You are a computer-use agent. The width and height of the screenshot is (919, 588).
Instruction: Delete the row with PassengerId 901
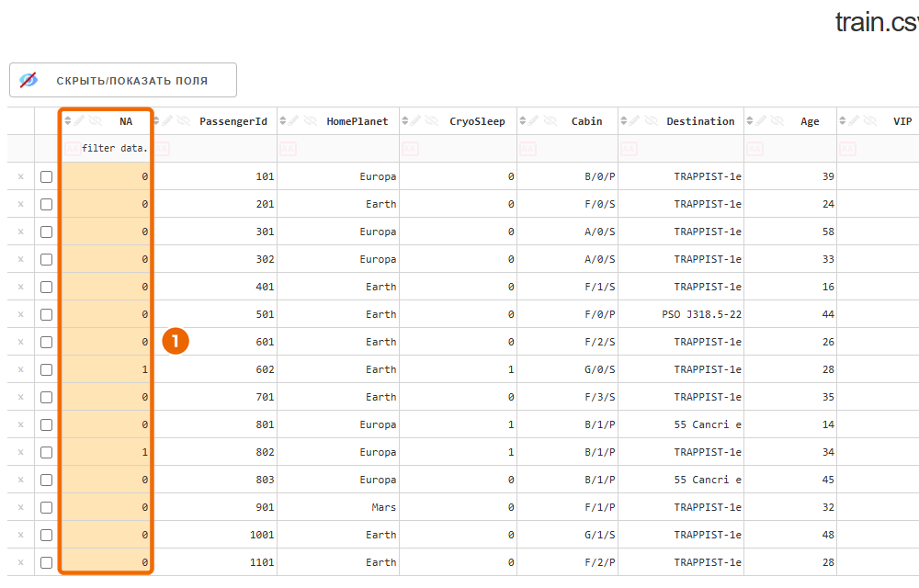pyautogui.click(x=21, y=507)
